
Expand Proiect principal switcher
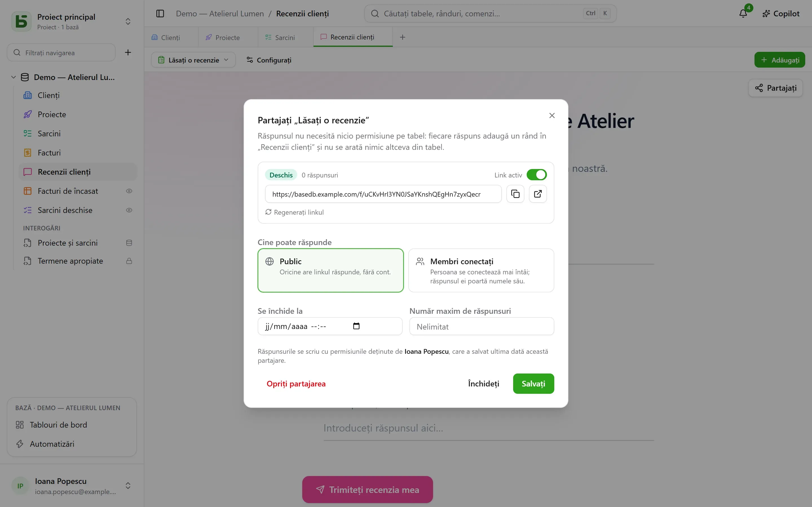[x=128, y=21]
